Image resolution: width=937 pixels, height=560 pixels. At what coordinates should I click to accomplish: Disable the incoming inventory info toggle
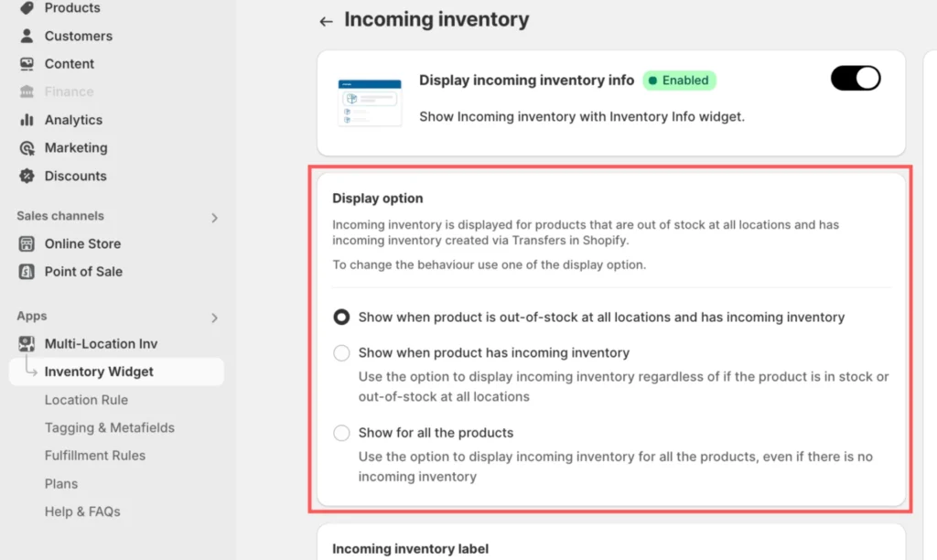[855, 79]
